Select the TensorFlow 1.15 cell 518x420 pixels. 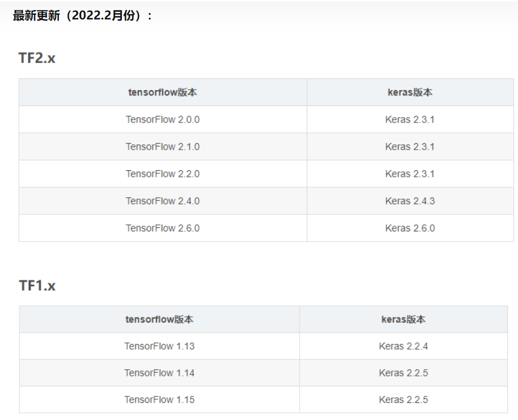pyautogui.click(x=160, y=399)
